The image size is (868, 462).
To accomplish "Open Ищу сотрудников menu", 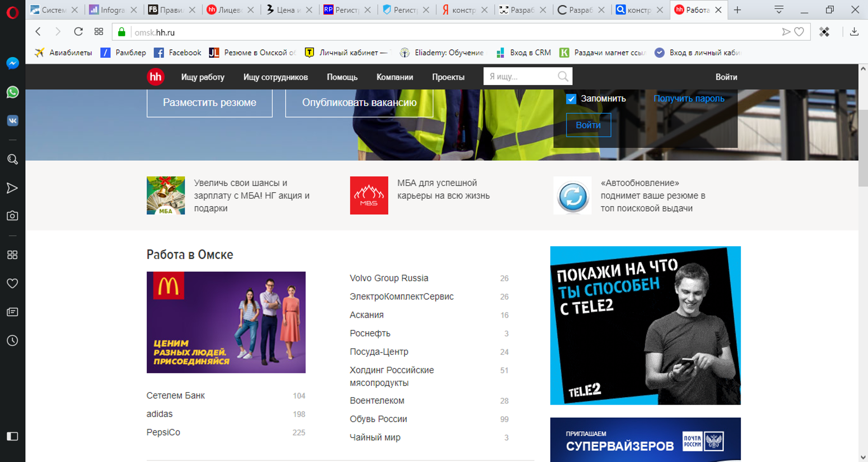I will click(276, 77).
